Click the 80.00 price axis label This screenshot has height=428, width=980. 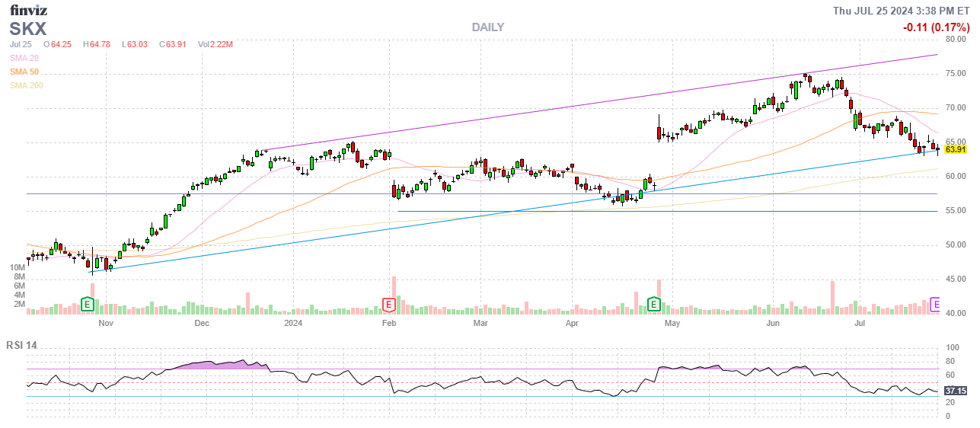[x=956, y=40]
